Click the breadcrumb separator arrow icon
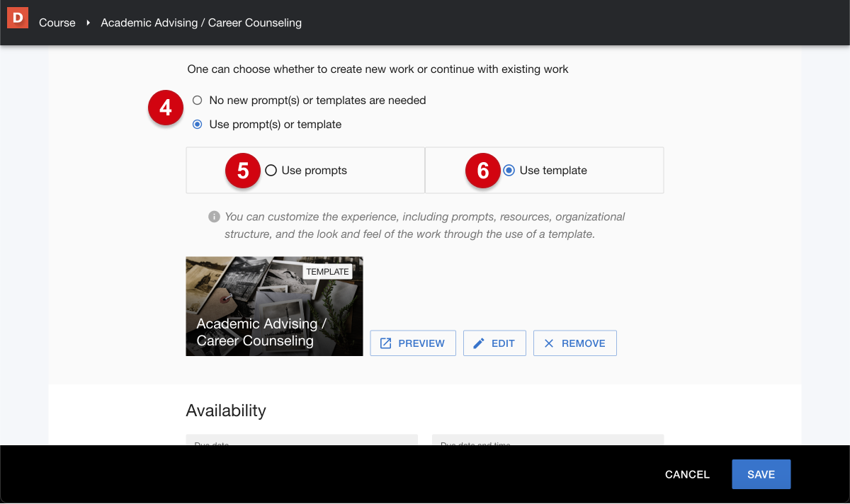This screenshot has height=504, width=850. (89, 23)
